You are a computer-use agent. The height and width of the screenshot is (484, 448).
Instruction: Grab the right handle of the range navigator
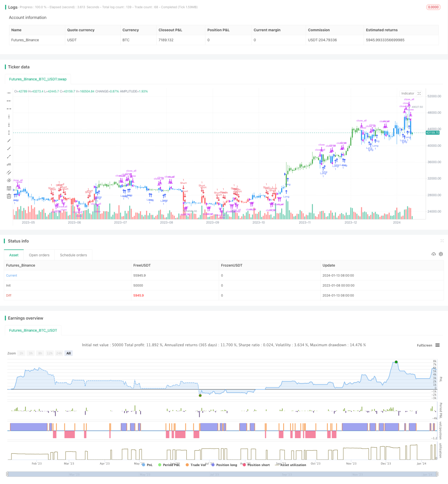click(x=438, y=474)
